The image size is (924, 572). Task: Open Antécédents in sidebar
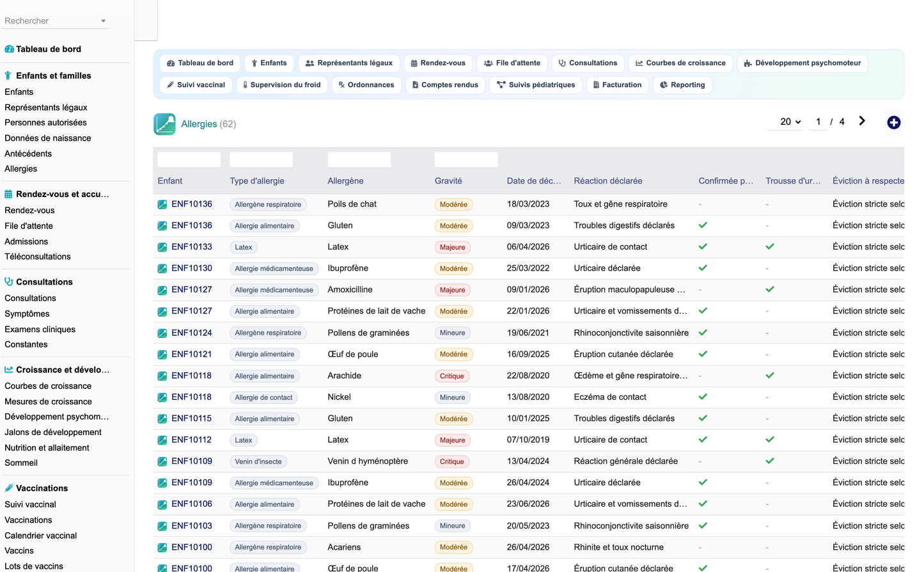(28, 154)
